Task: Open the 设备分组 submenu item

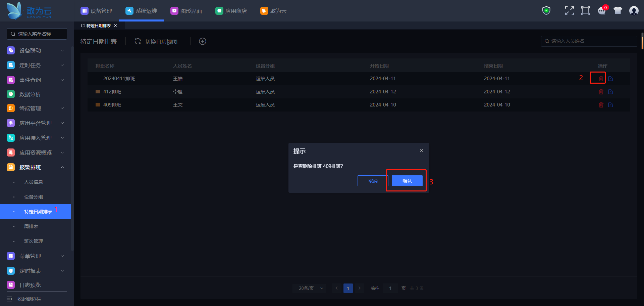Action: click(x=34, y=197)
